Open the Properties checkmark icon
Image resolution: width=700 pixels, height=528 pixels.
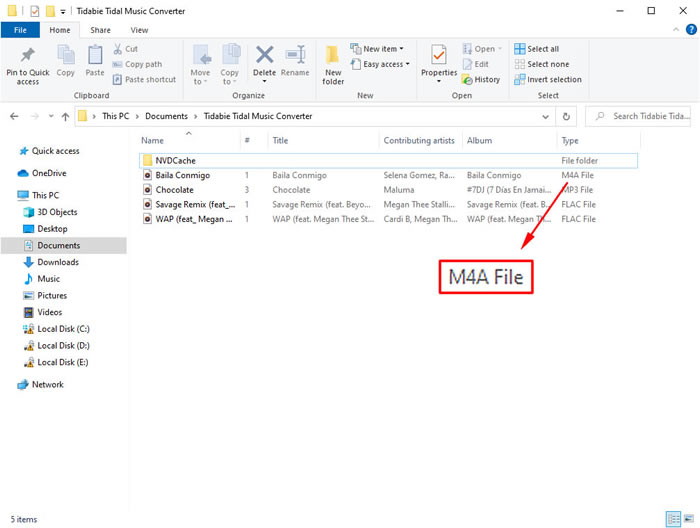coord(439,55)
